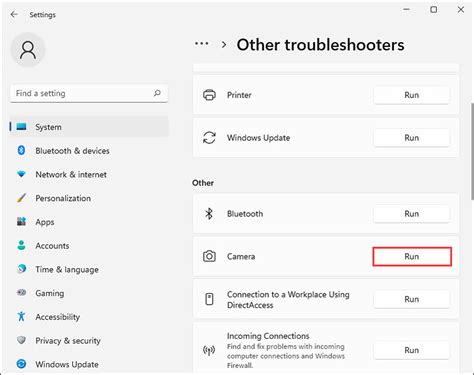The image size is (474, 375).
Task: Click the Camera icon in troubleshooter list
Action: (x=209, y=256)
